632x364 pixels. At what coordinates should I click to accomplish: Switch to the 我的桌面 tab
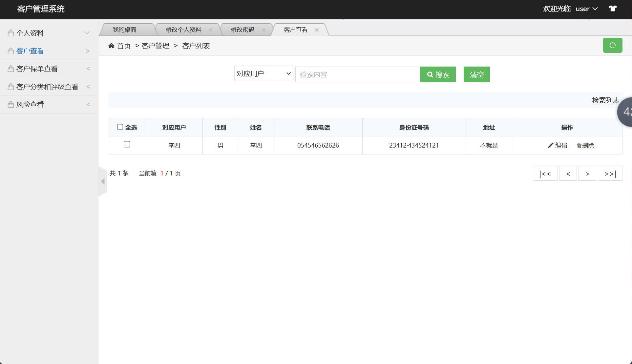coord(125,30)
